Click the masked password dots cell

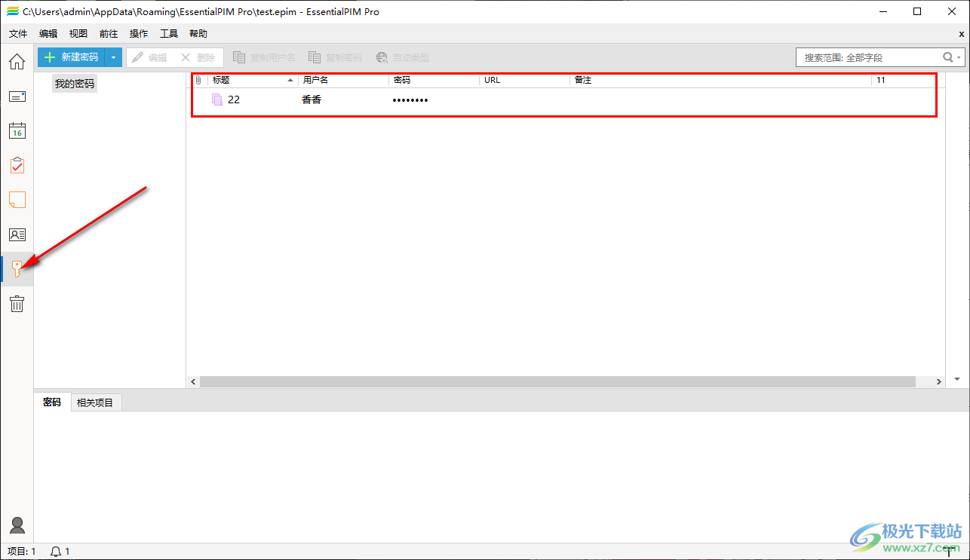pyautogui.click(x=410, y=100)
